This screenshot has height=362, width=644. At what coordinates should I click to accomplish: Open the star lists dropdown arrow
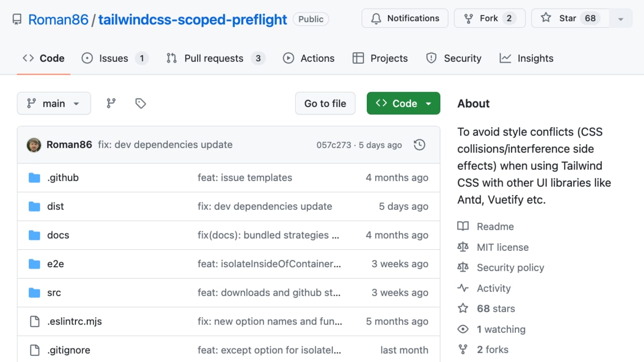[x=621, y=19]
